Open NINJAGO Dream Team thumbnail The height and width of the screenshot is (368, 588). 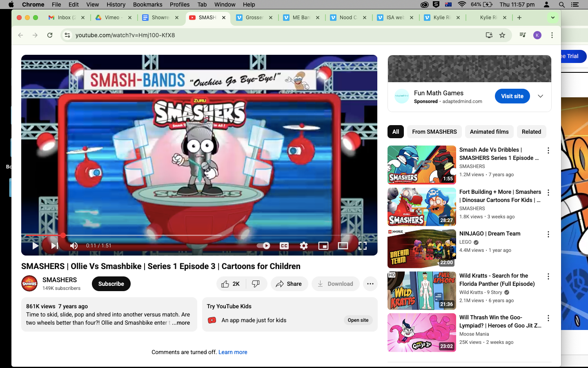point(422,249)
